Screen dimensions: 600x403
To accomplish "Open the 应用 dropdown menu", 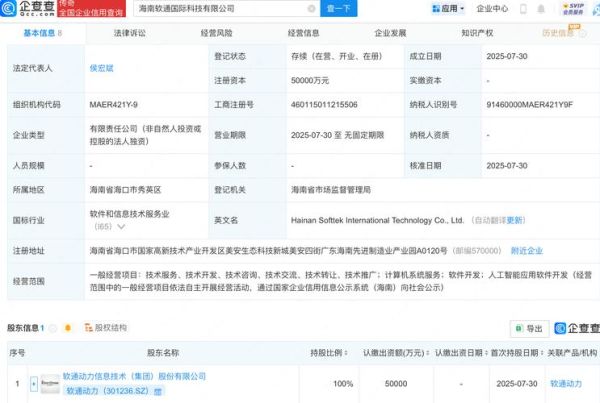I will click(448, 8).
